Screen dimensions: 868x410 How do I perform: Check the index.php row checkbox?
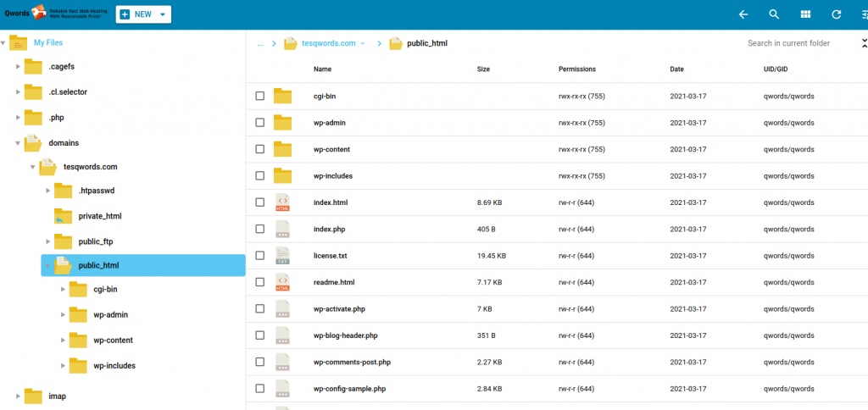(259, 229)
